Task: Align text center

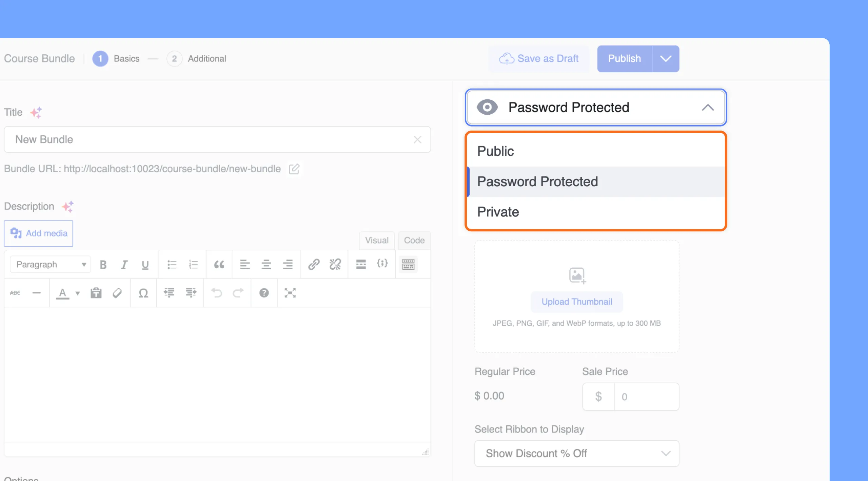Action: [266, 265]
